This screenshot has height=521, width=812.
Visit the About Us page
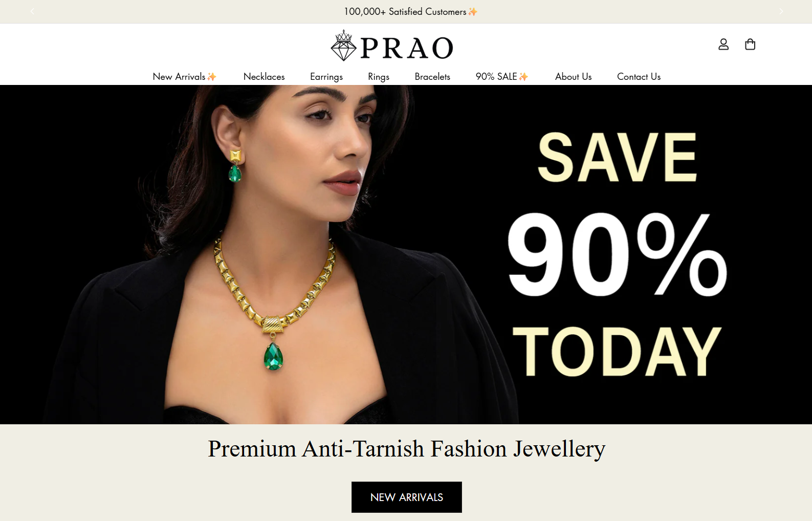573,76
